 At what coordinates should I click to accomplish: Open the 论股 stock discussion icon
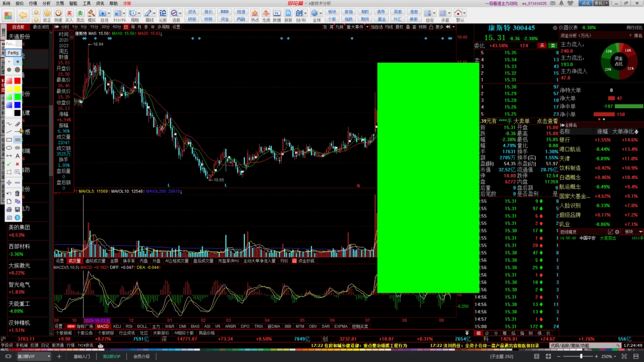[163, 15]
